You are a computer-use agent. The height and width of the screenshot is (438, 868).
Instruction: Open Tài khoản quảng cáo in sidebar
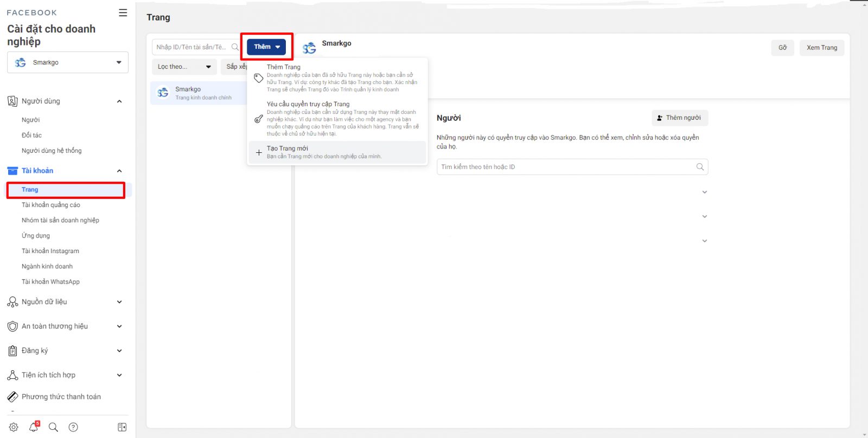click(x=51, y=205)
